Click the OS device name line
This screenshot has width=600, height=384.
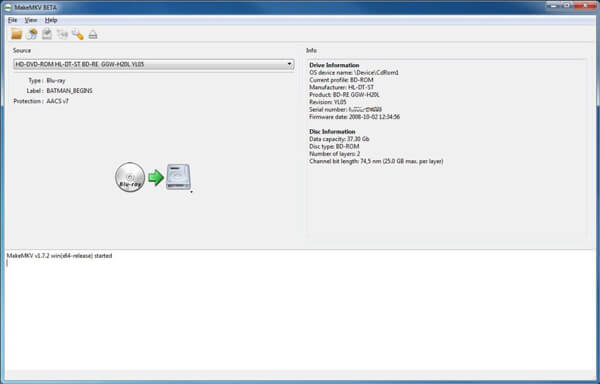354,72
